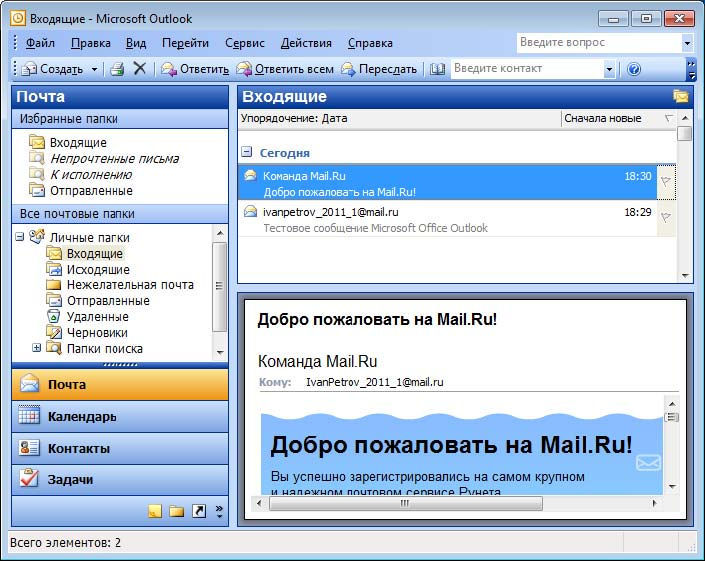Open Folder List icon at navigation bottom
Screen dimensions: 705x561
177,511
